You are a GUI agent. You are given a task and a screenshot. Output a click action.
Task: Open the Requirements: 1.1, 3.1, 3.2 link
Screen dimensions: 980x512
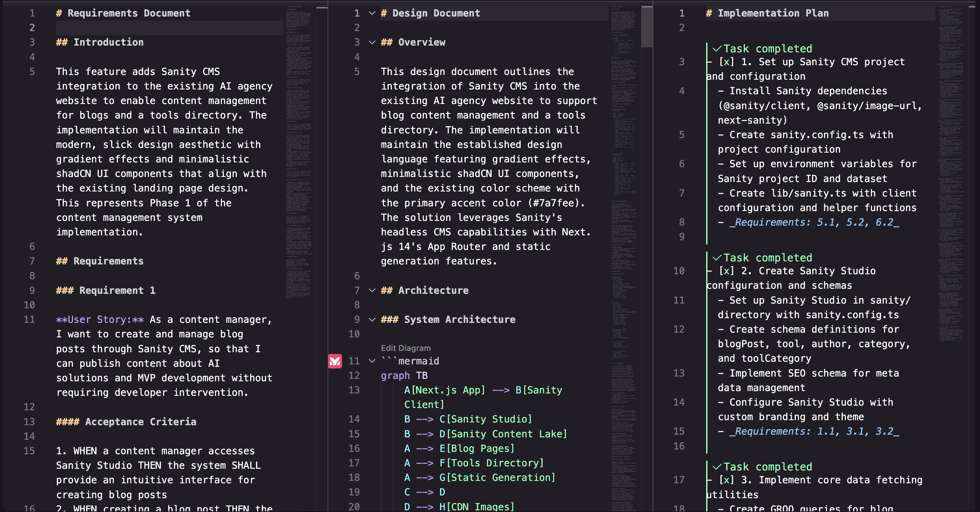(814, 431)
